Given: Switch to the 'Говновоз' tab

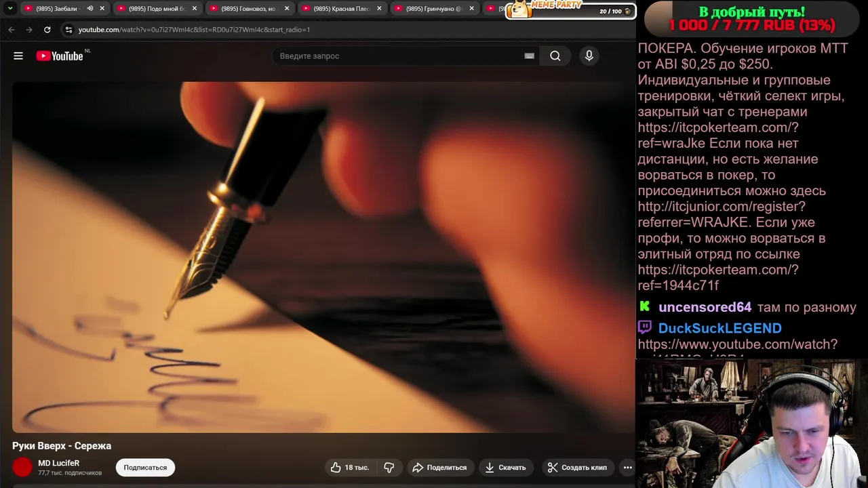Looking at the screenshot, I should 248,9.
